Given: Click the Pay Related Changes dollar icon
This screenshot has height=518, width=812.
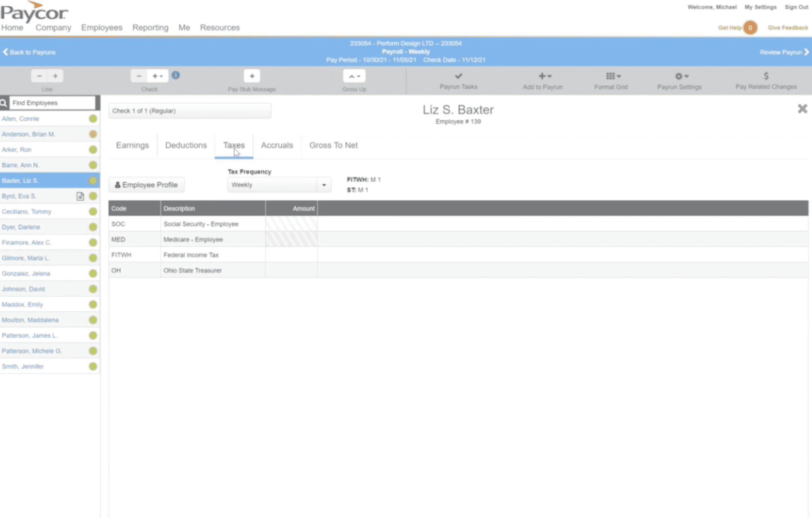Looking at the screenshot, I should click(766, 76).
